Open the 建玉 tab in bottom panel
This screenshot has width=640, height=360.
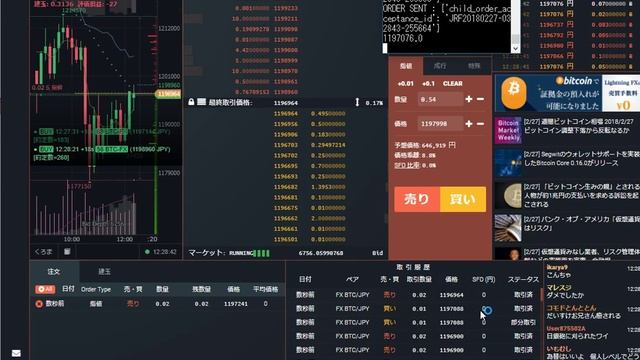(104, 271)
